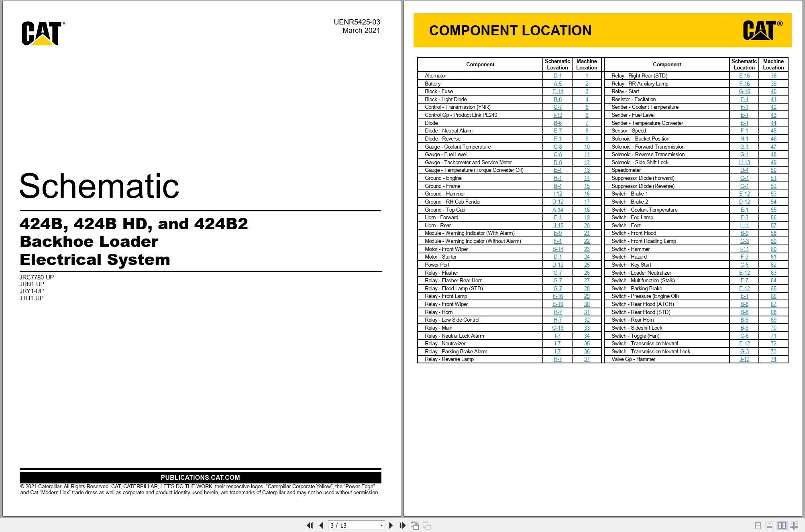Click the COMPONENT LOCATION heading
805x532 pixels.
510,31
